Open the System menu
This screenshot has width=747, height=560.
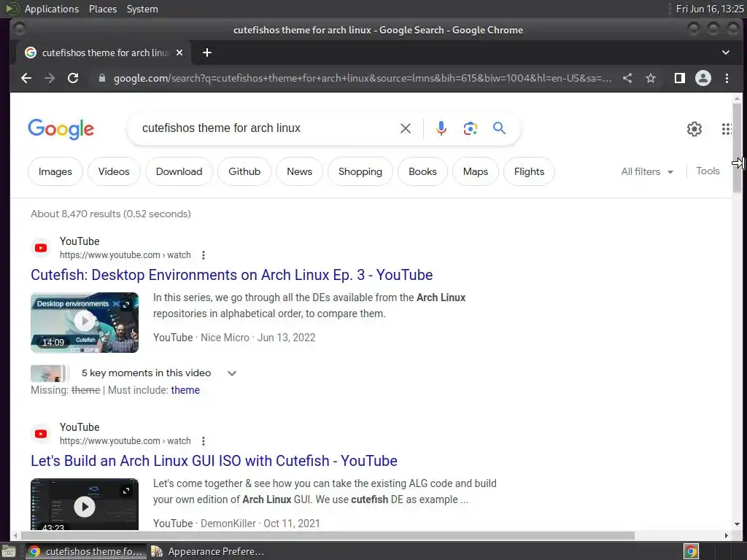(x=142, y=9)
